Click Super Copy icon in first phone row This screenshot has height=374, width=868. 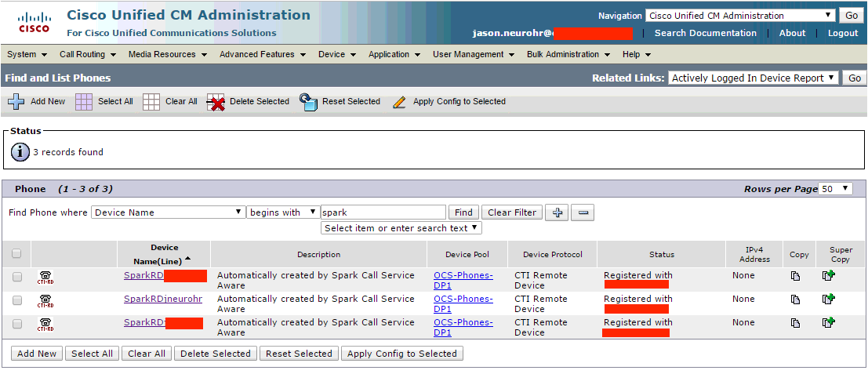click(829, 275)
